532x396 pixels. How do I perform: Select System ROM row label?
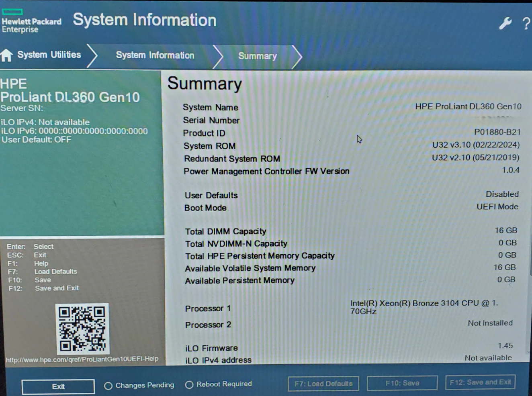pyautogui.click(x=210, y=146)
